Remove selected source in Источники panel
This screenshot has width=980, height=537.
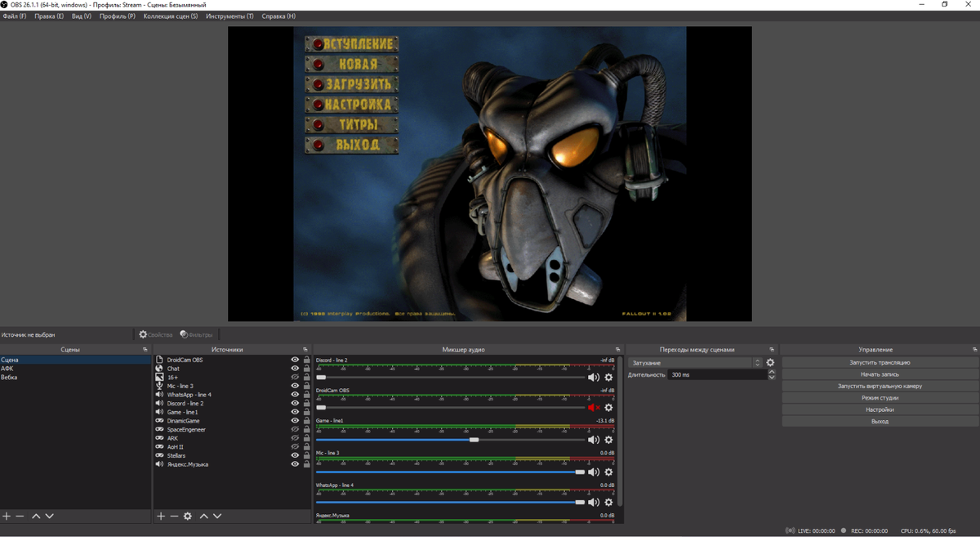tap(174, 517)
